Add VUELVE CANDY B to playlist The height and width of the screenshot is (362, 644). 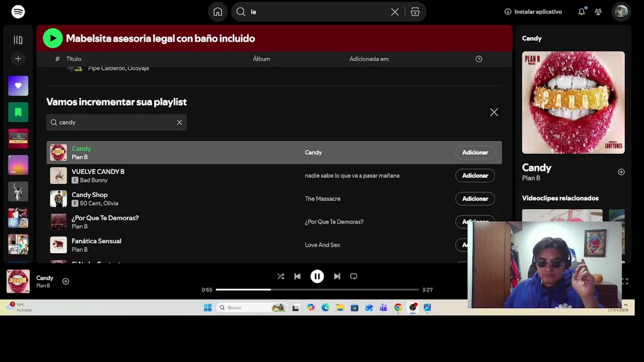(475, 175)
